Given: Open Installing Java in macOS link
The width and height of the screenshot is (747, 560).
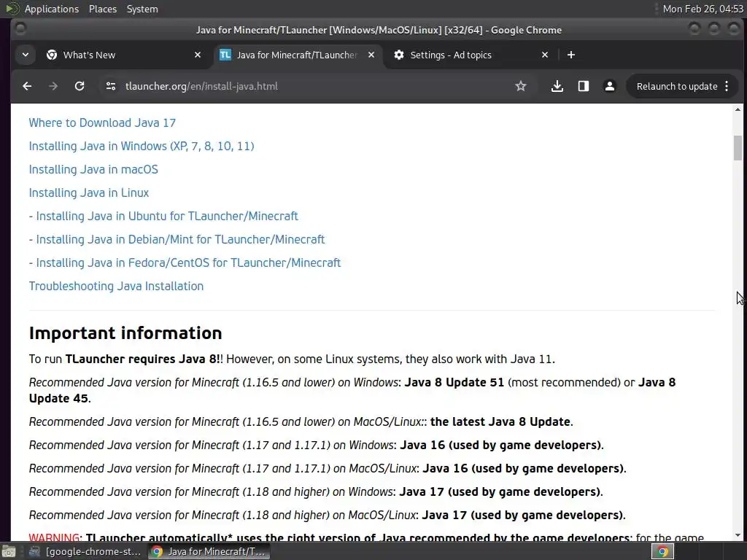Looking at the screenshot, I should pyautogui.click(x=93, y=169).
